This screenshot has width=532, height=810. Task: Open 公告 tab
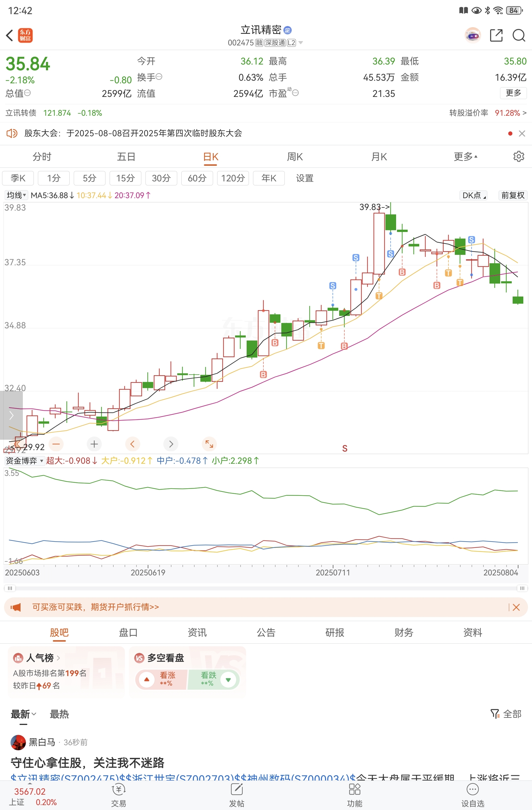pos(266,632)
